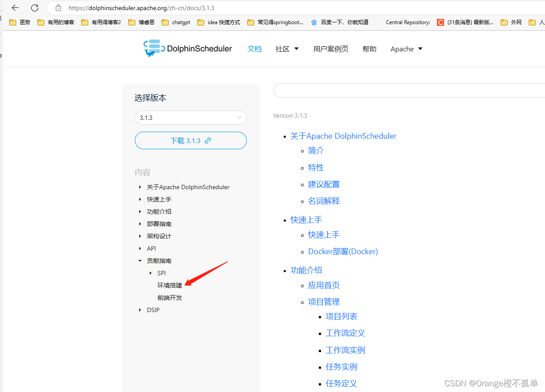Open the 特性 link
This screenshot has height=392, width=545.
(316, 168)
